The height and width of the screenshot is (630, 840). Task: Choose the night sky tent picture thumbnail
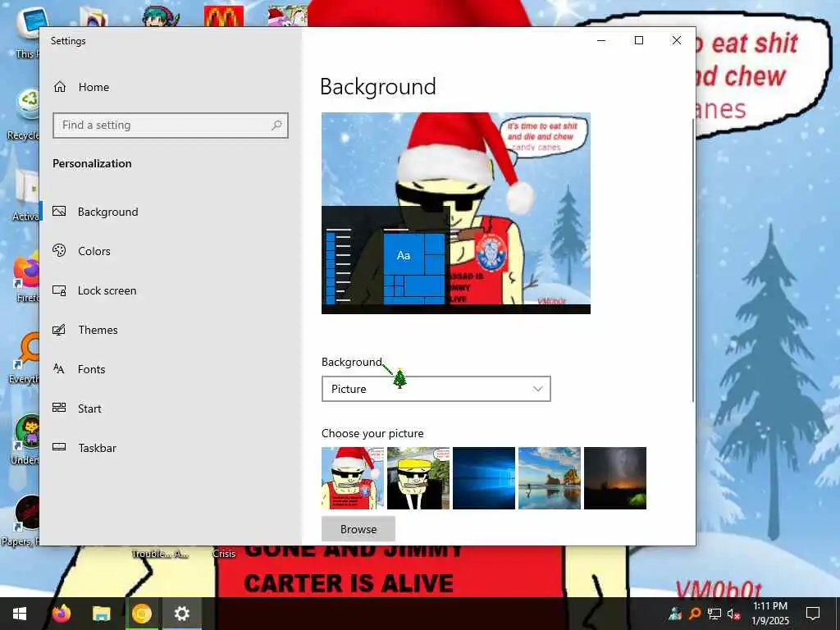(x=615, y=478)
